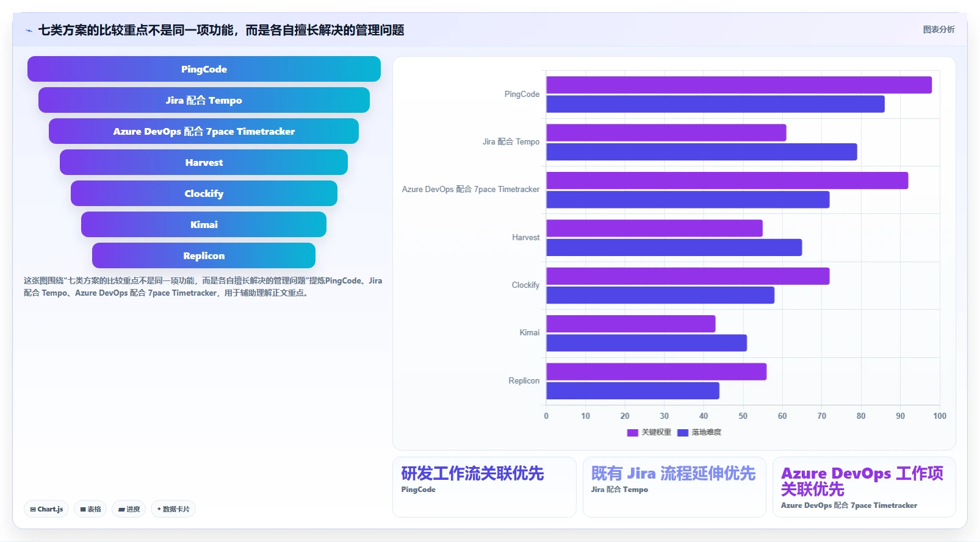The height and width of the screenshot is (542, 980).
Task: Click Jira 配合 Tempo's purple chart bar
Action: pos(666,133)
